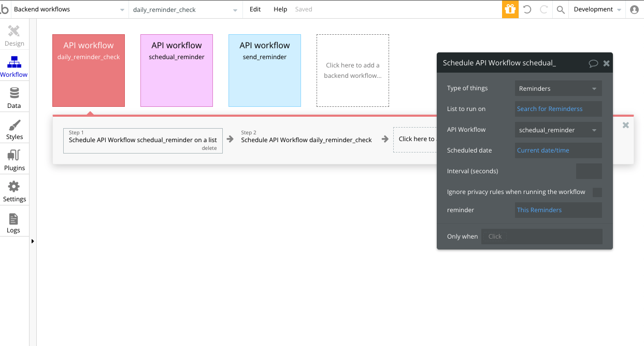The width and height of the screenshot is (644, 346).
Task: Edit the Current date/time expression
Action: point(559,150)
